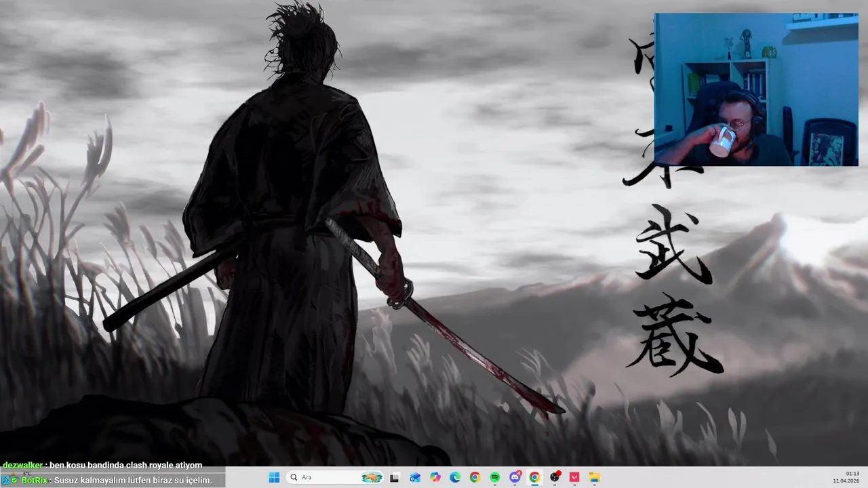Open the Windows Start menu
Screen dimensions: 868x488
coord(274,477)
